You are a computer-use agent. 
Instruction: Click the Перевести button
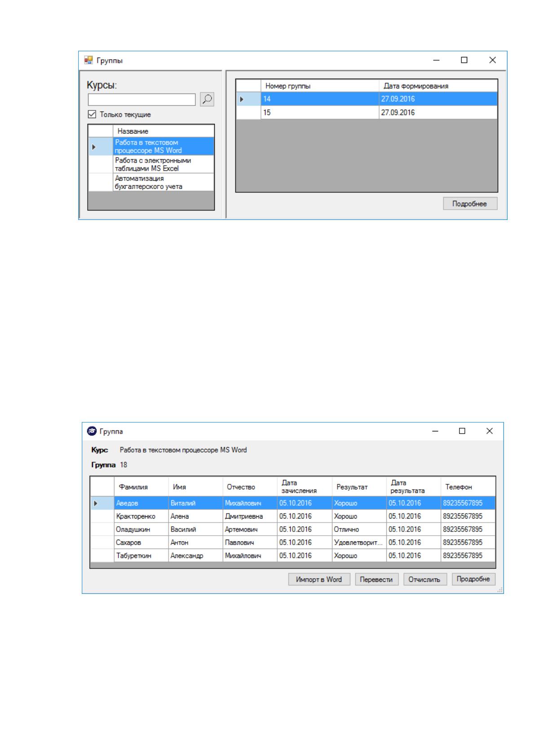(377, 580)
